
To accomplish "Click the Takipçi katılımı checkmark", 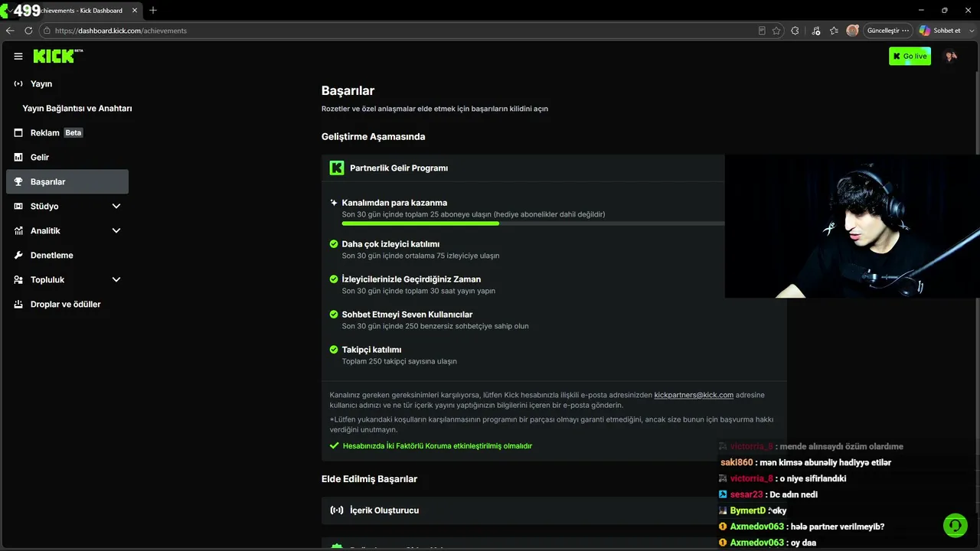I will coord(334,350).
